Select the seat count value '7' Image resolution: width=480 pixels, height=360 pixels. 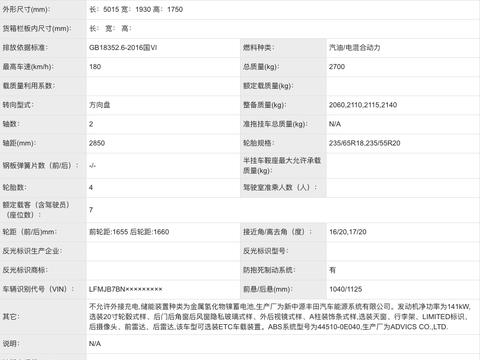click(x=91, y=210)
